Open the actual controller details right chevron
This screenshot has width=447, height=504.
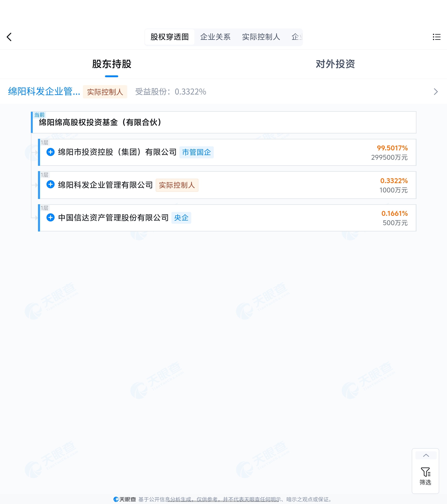[x=436, y=92]
